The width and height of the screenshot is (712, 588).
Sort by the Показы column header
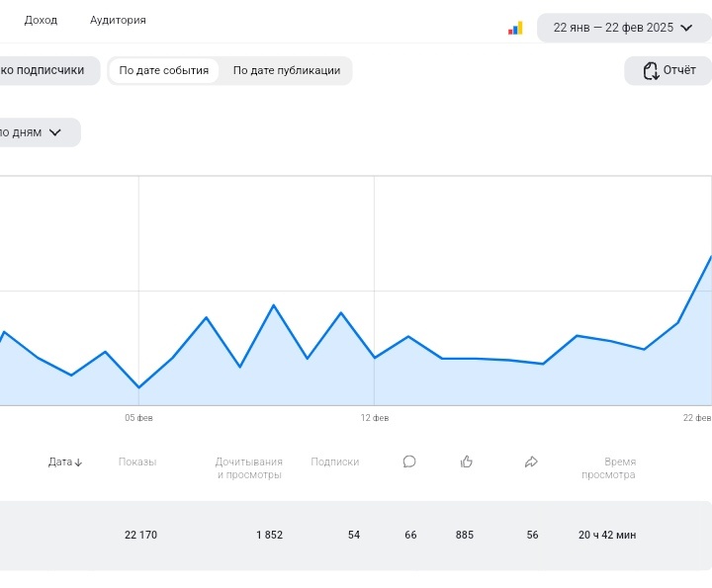tap(137, 462)
